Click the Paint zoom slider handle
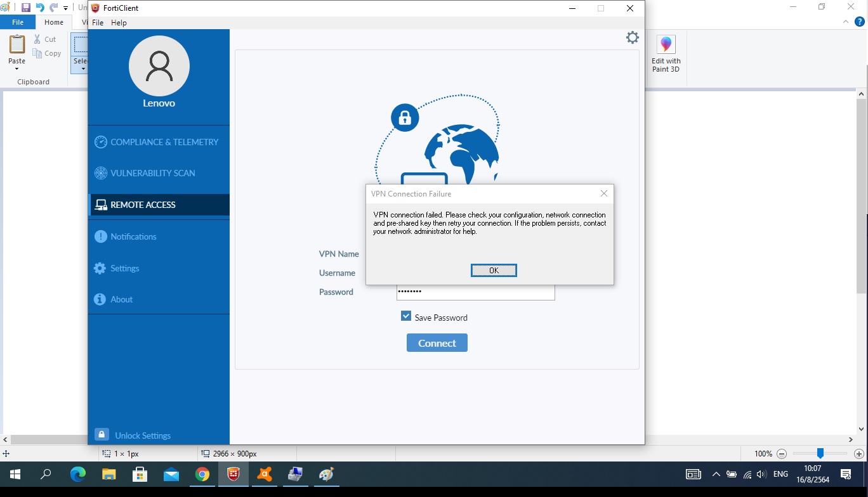This screenshot has width=868, height=497. 820,453
